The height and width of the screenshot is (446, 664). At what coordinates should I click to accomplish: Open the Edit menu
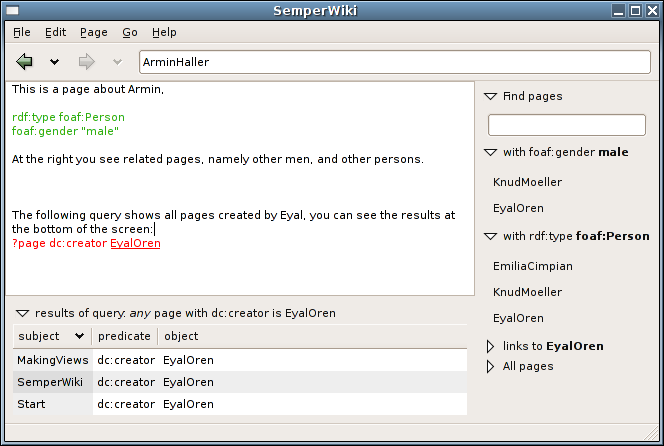pos(55,32)
